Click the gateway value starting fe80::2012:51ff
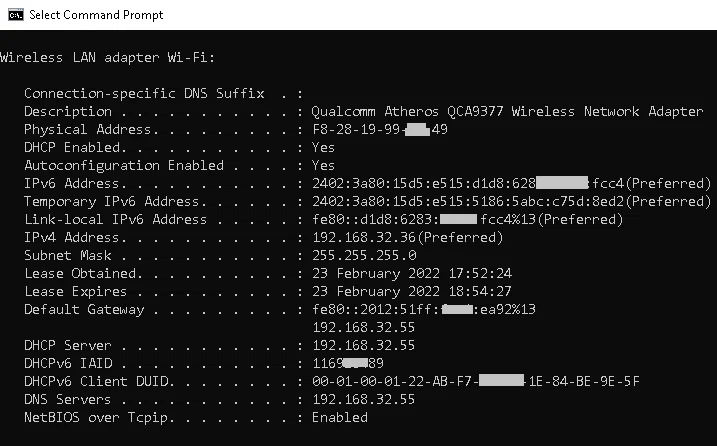 pyautogui.click(x=424, y=309)
